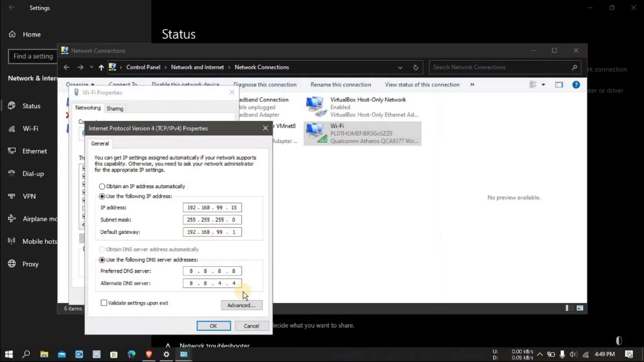Close the IPv4 Properties dialog
This screenshot has height=362, width=644.
[265, 128]
